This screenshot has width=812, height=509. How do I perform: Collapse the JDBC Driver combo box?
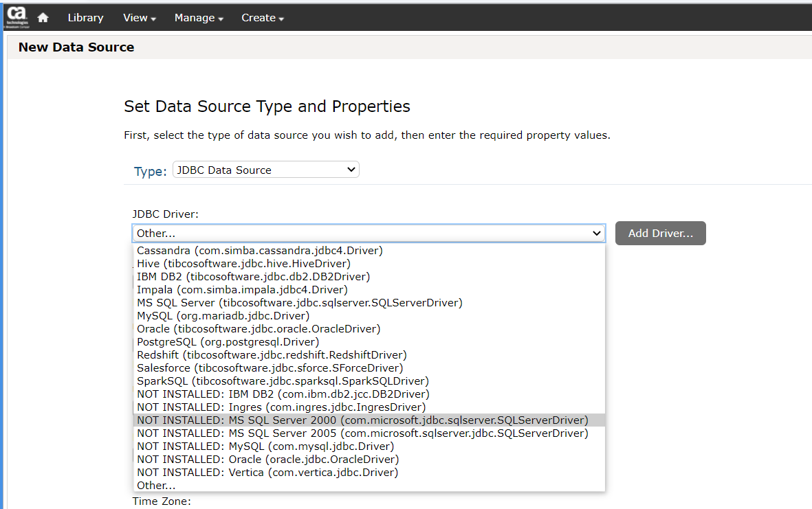pos(369,234)
